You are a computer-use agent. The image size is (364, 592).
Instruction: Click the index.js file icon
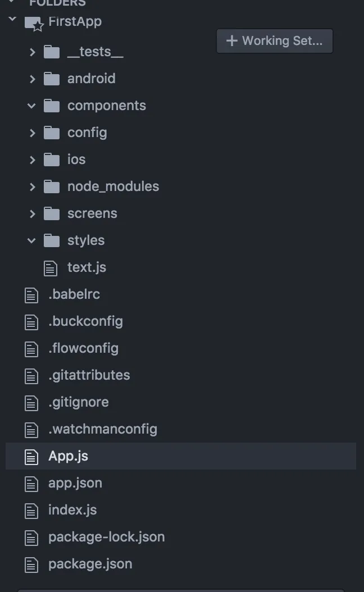31,511
